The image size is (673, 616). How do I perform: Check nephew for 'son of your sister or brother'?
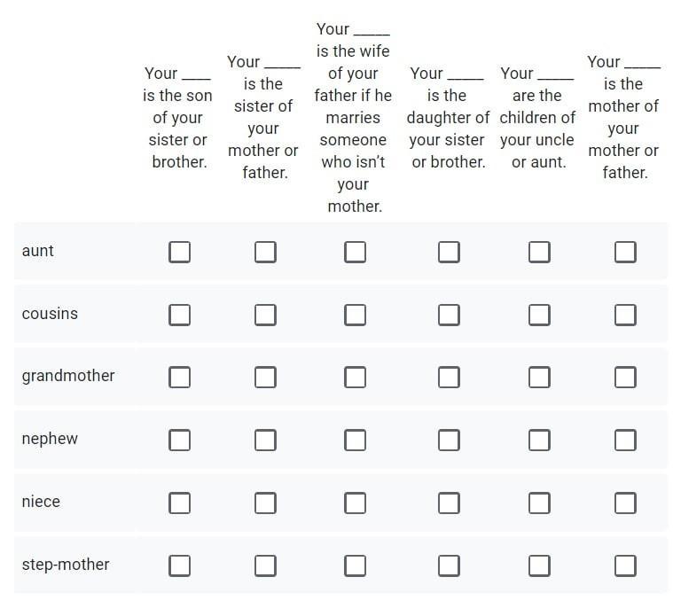179,441
